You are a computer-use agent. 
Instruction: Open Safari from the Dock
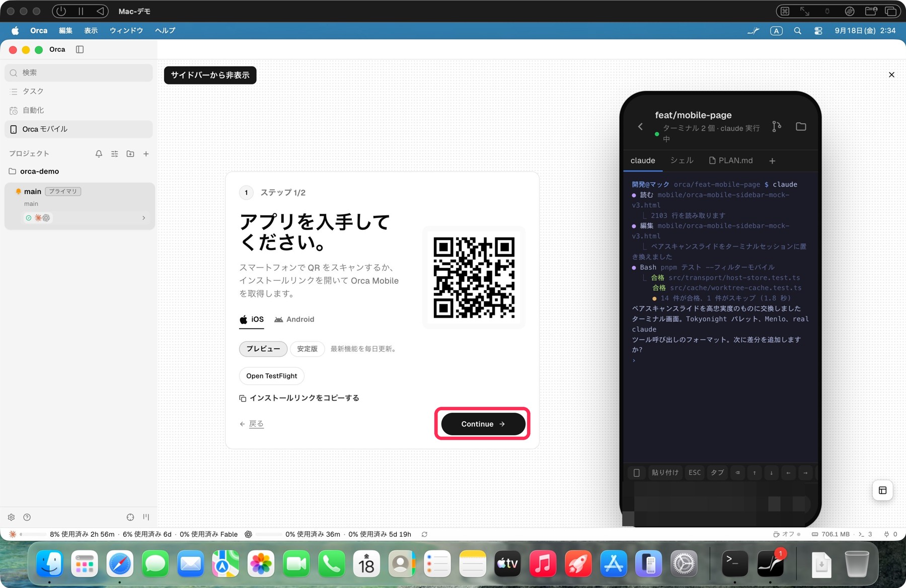pyautogui.click(x=120, y=564)
